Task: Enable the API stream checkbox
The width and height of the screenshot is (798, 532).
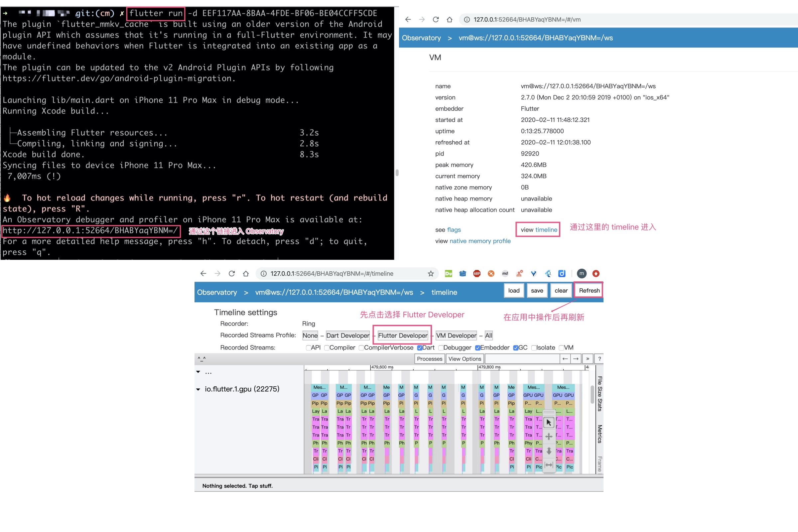Action: (308, 347)
